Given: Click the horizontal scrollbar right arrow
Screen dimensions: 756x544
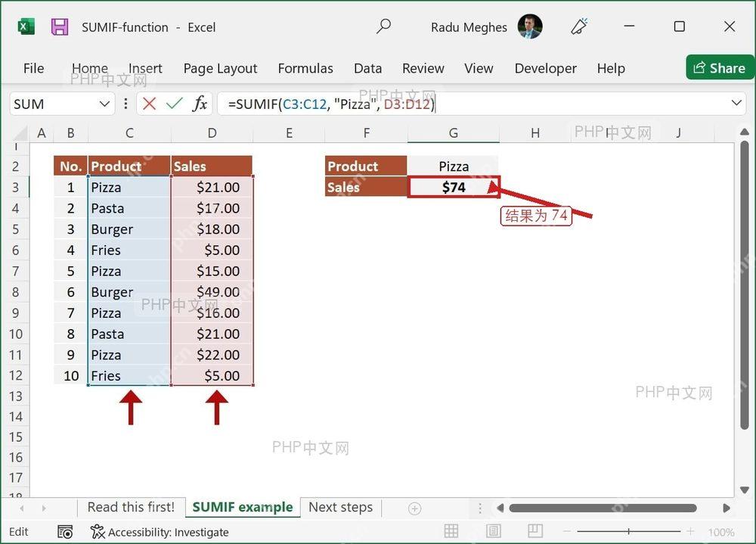Looking at the screenshot, I should pyautogui.click(x=727, y=508).
